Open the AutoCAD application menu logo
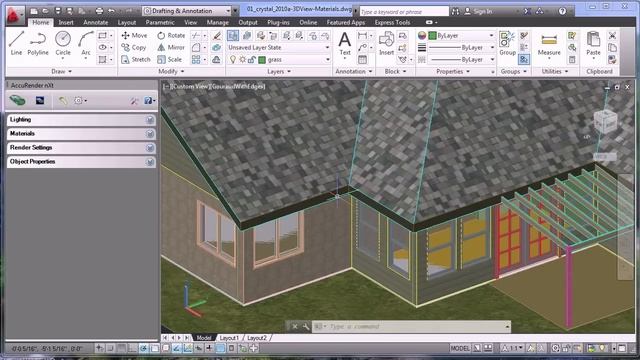This screenshot has height=360, width=640. click(14, 16)
